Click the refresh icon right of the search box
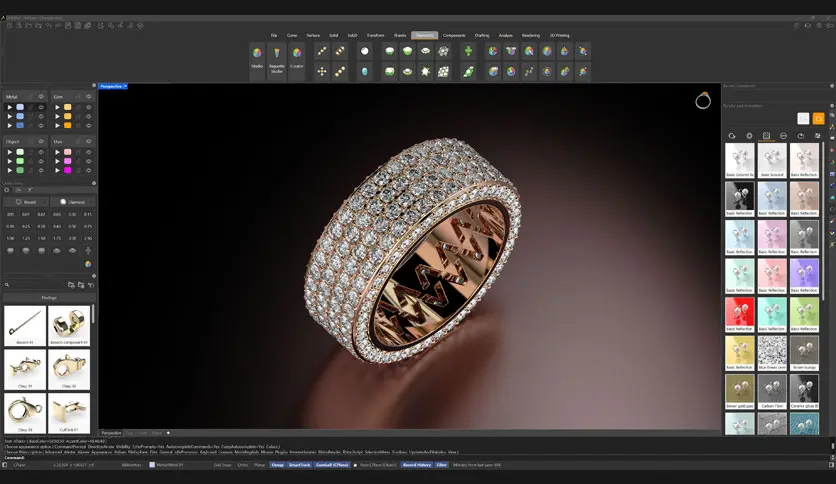The width and height of the screenshot is (836, 484). [x=91, y=285]
